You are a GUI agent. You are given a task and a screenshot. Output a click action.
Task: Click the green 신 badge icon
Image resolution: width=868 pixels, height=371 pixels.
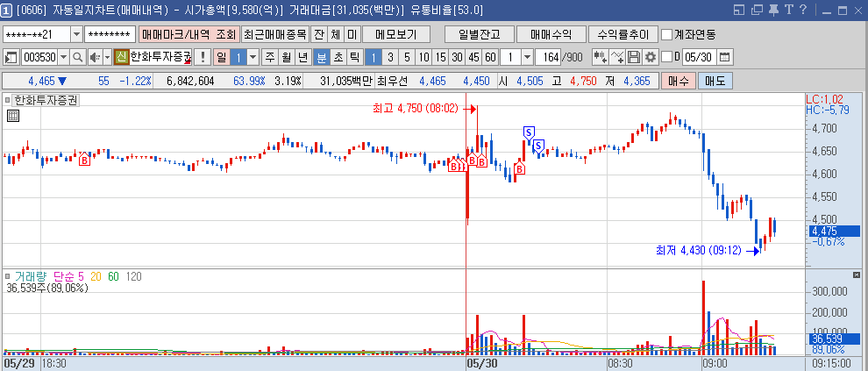point(121,57)
